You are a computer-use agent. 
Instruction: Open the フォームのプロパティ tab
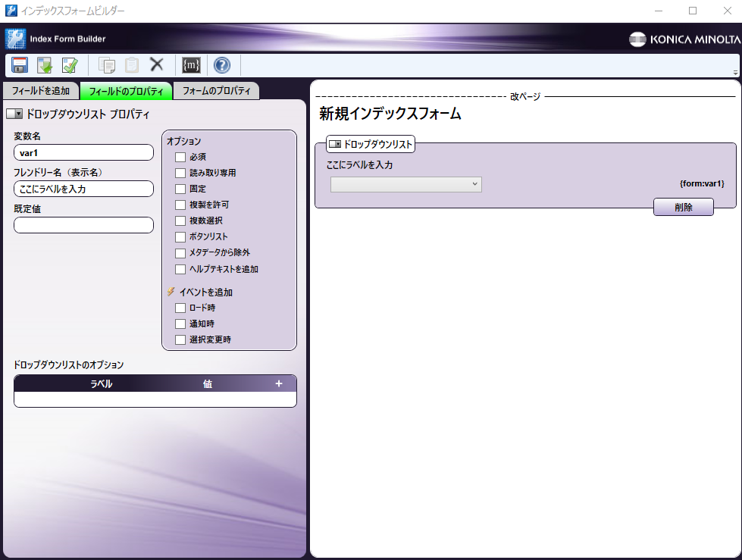(216, 90)
